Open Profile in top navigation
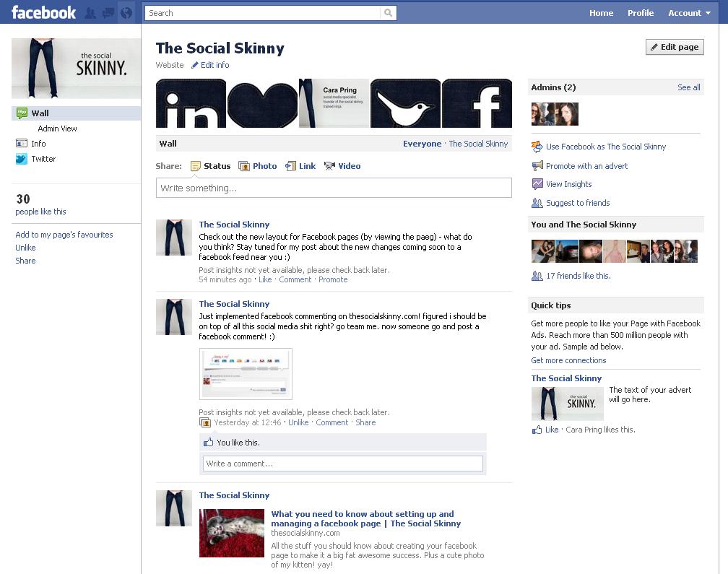 click(x=641, y=13)
